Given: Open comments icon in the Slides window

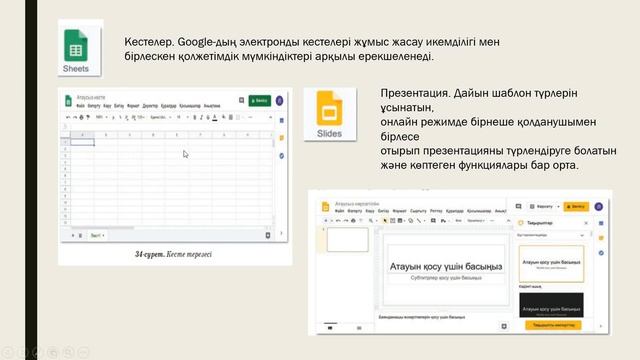Looking at the screenshot, I should pos(518,207).
